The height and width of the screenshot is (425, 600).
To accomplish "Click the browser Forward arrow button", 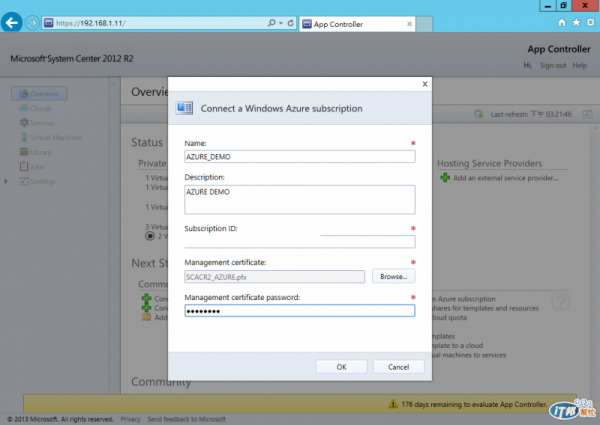I will pos(33,23).
